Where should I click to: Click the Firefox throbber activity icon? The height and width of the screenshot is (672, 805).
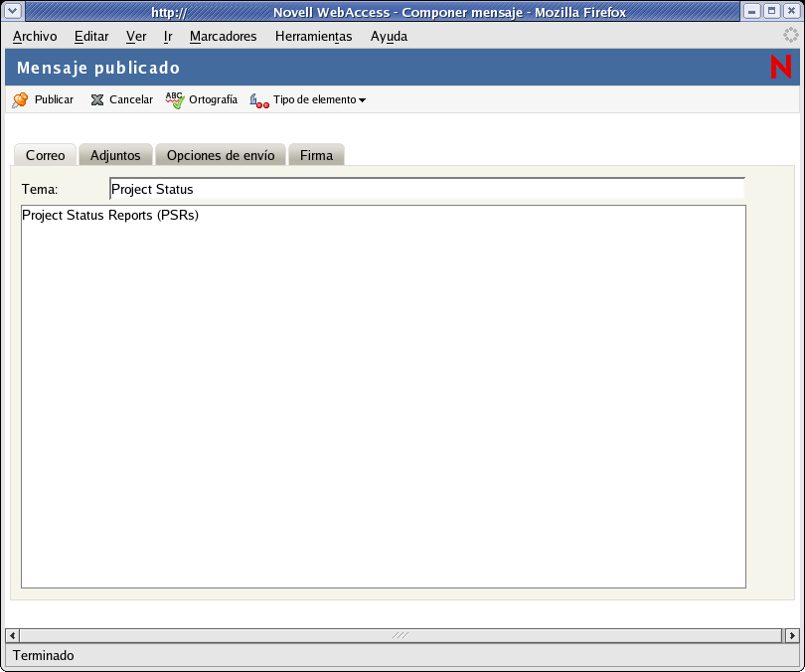coord(791,36)
